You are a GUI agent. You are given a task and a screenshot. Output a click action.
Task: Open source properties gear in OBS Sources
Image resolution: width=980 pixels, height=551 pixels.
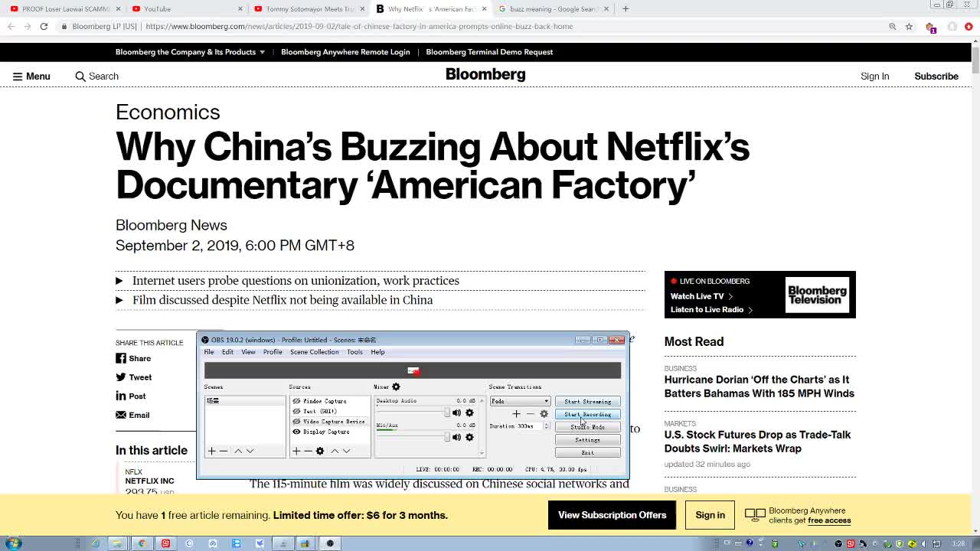click(x=320, y=451)
